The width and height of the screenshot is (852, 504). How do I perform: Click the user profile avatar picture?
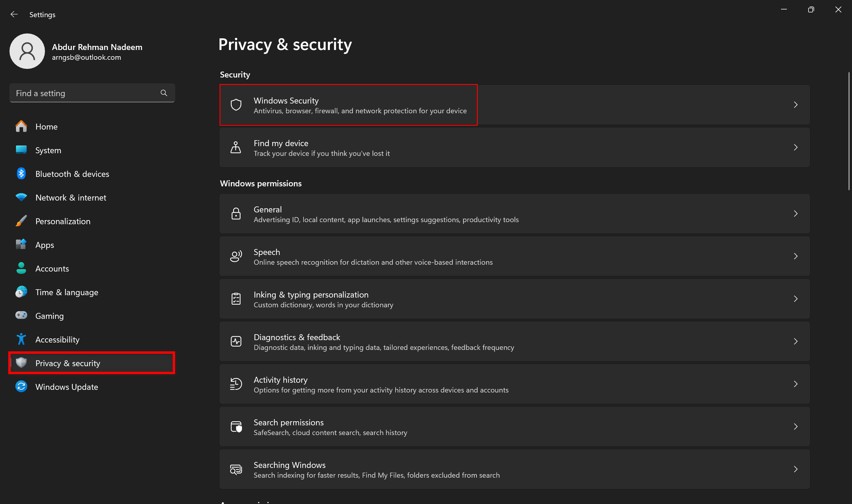point(27,51)
